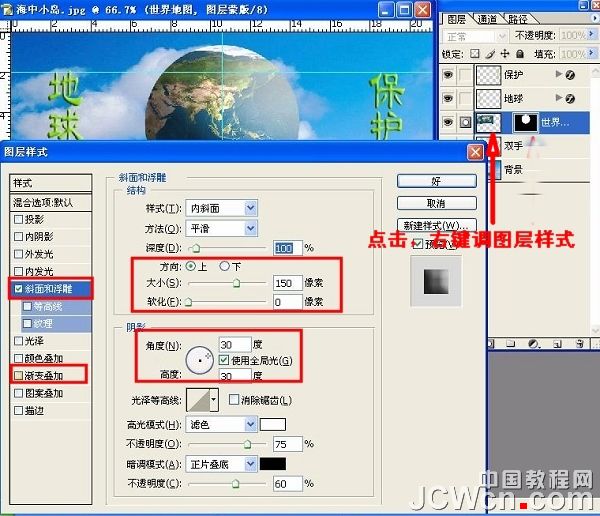Enable the 内阴影 inner shadow checkbox
Image resolution: width=600 pixels, height=516 pixels.
pos(18,237)
